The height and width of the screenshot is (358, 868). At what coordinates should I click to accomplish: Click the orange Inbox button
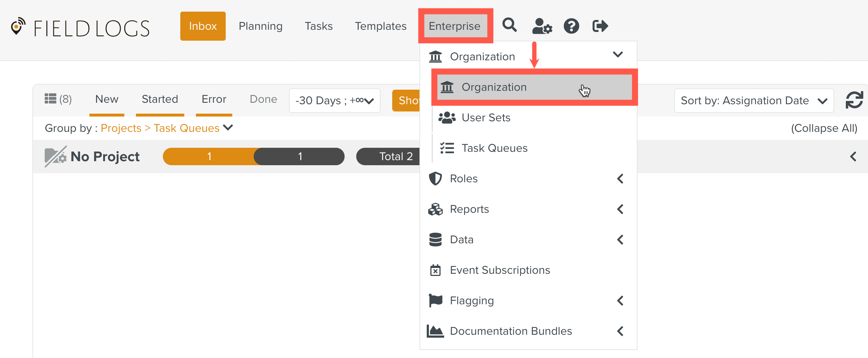click(202, 26)
